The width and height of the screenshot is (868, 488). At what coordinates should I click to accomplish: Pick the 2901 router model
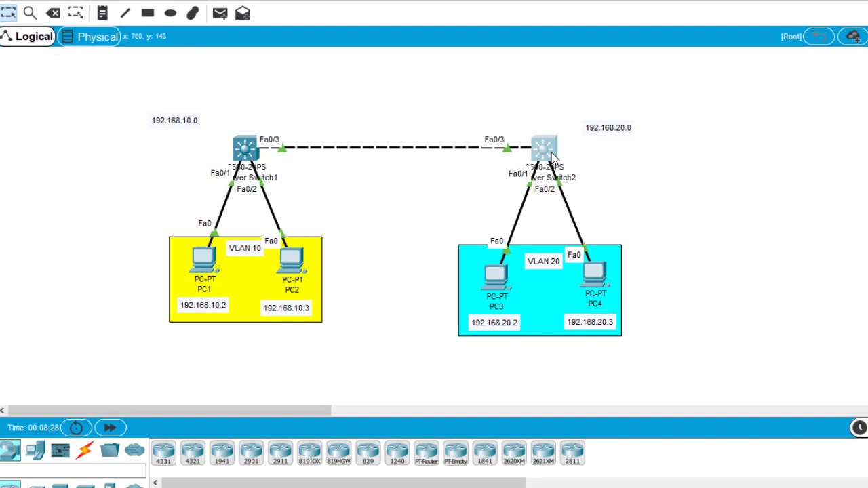click(251, 453)
